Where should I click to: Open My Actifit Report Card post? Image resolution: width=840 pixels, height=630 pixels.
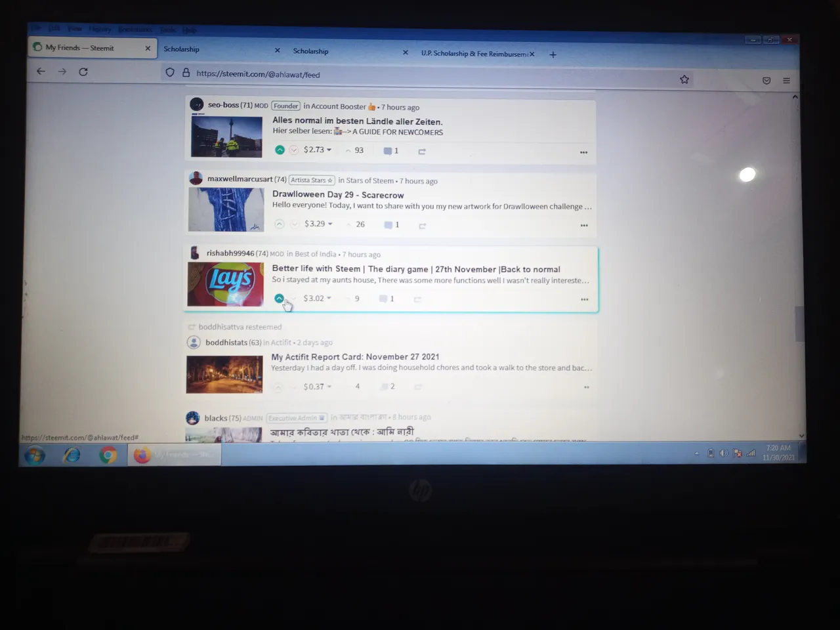(x=355, y=357)
